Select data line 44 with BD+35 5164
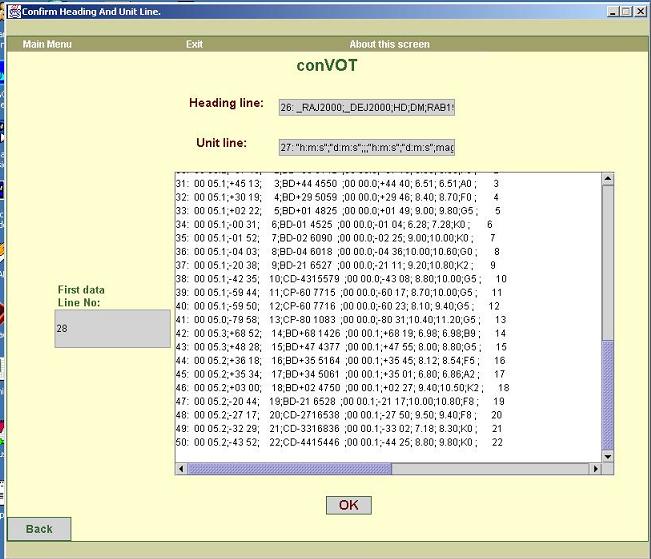This screenshot has width=651, height=559. 340,361
